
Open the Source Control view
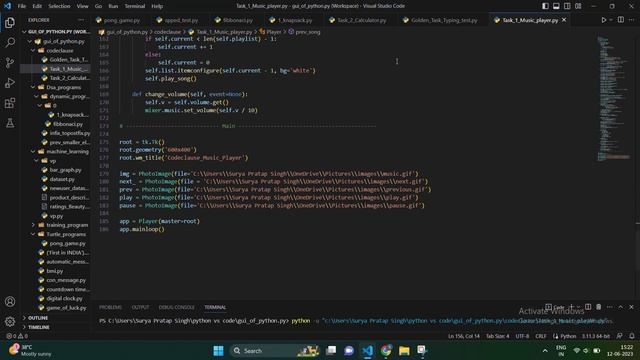[x=10, y=62]
